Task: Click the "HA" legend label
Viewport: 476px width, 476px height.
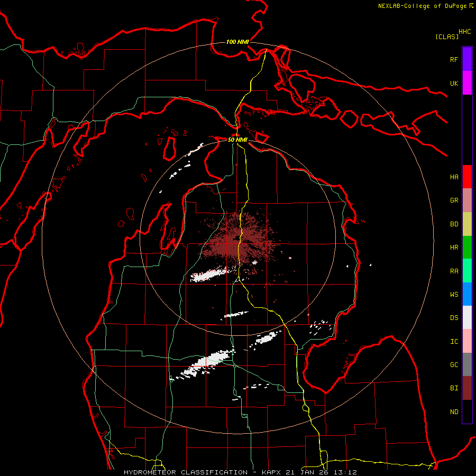Action: (454, 177)
